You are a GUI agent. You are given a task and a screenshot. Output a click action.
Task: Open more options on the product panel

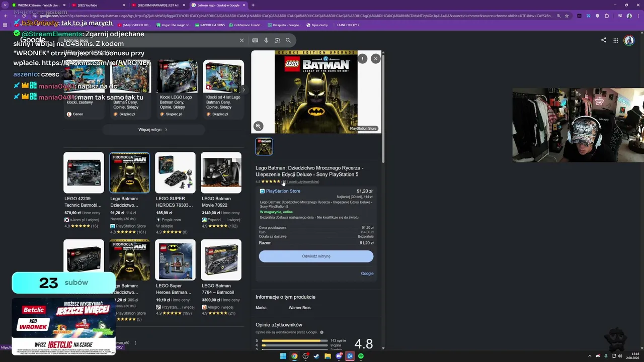pos(362,59)
